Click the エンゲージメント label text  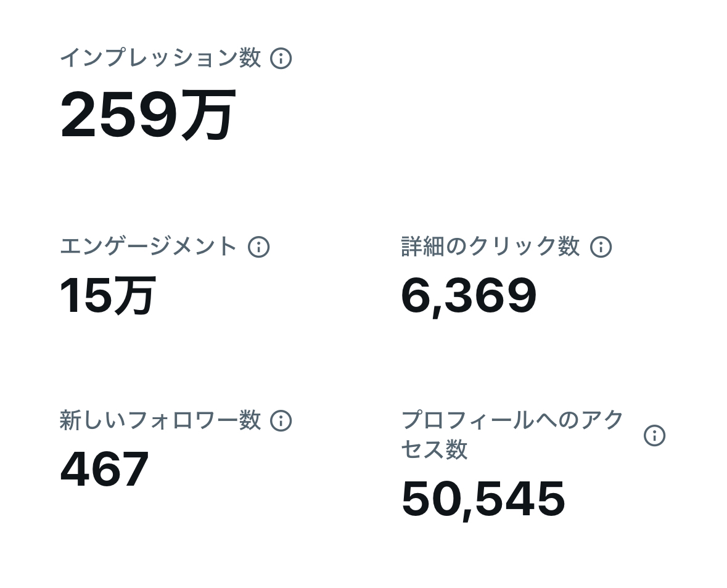click(149, 247)
